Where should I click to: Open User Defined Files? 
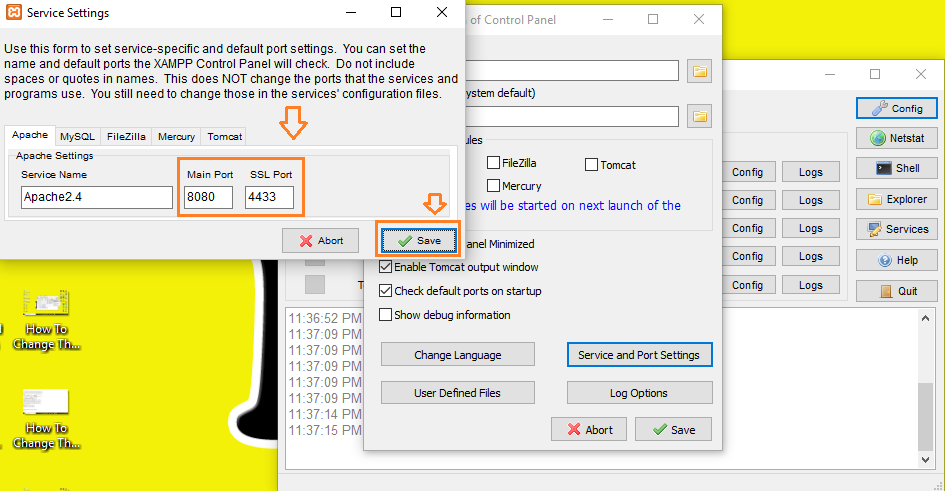457,393
